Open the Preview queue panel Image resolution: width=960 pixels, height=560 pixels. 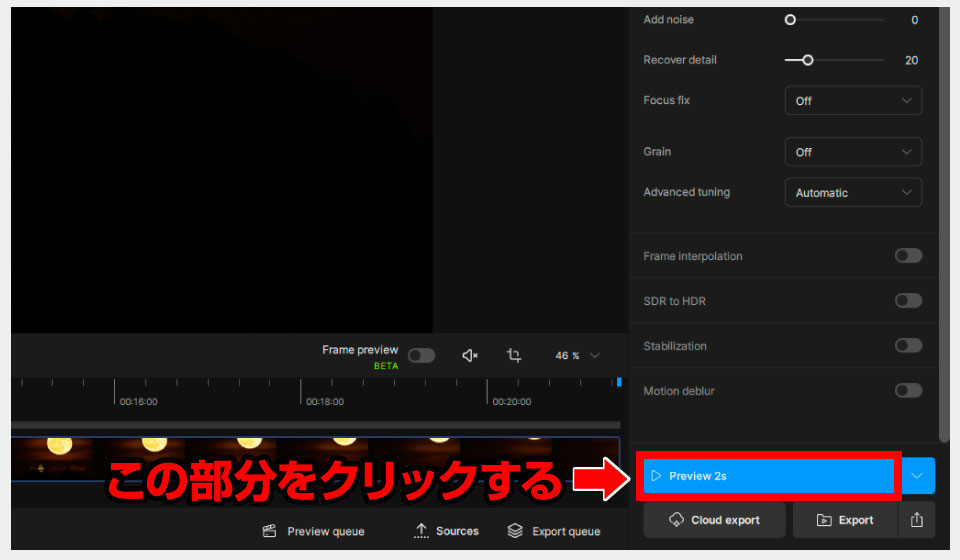(314, 531)
